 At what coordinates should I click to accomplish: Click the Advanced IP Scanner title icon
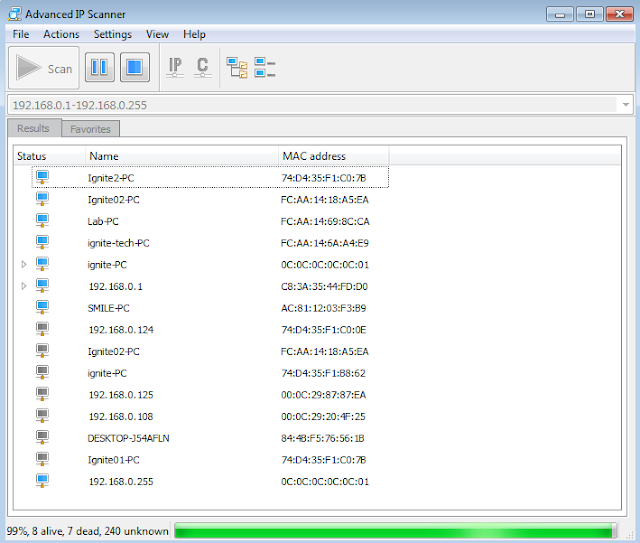point(15,14)
